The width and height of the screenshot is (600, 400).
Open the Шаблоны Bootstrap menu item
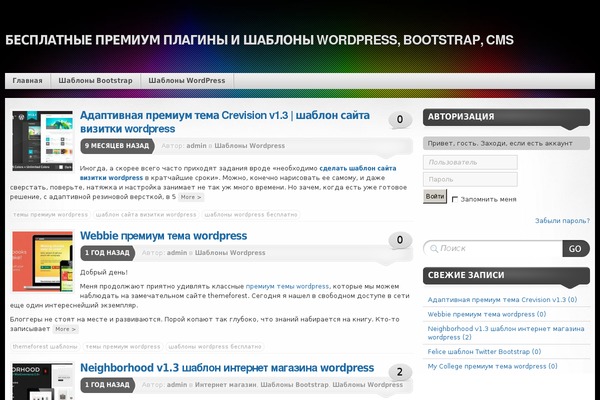tap(95, 81)
